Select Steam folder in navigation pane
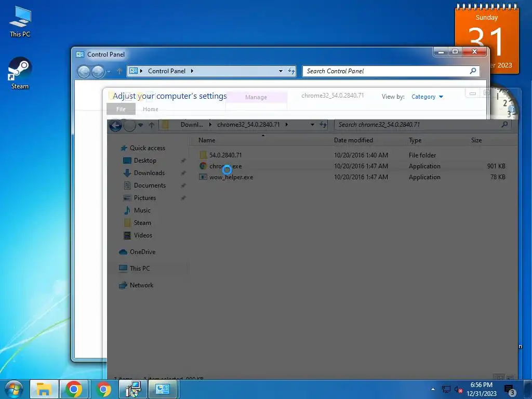The width and height of the screenshot is (532, 399). point(142,223)
